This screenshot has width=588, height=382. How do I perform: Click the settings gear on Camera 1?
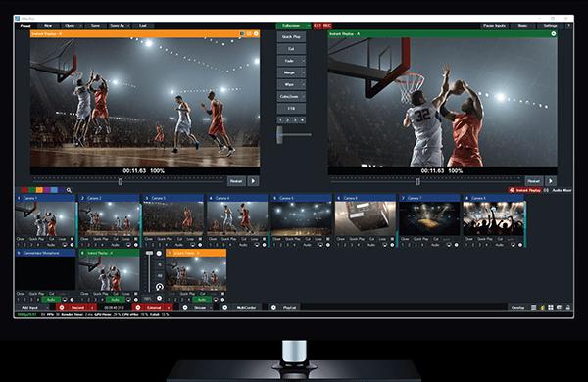72,245
